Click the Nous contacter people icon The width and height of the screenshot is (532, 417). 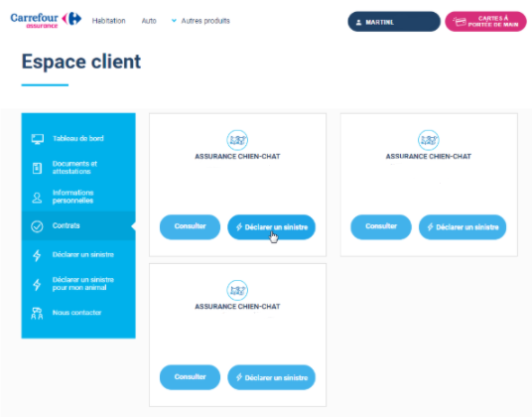coord(37,313)
